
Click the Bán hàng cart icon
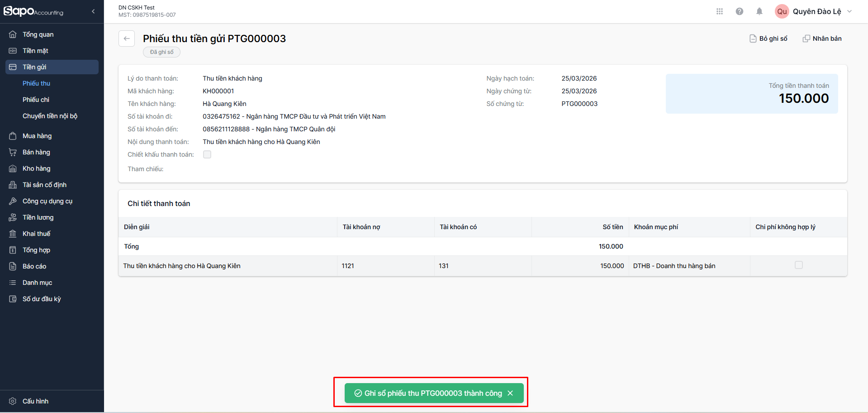pyautogui.click(x=13, y=152)
